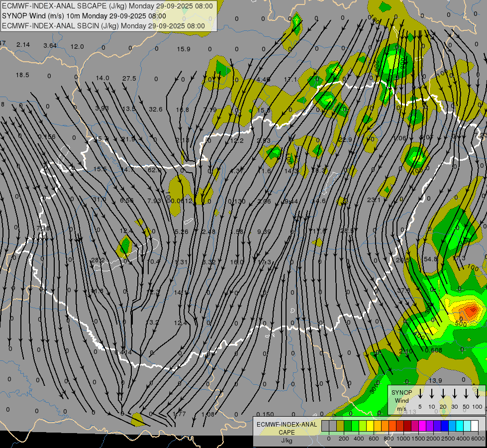Click the '2500' tick label of colour scale
Viewport: 487px width, 448px height.
tap(448, 439)
